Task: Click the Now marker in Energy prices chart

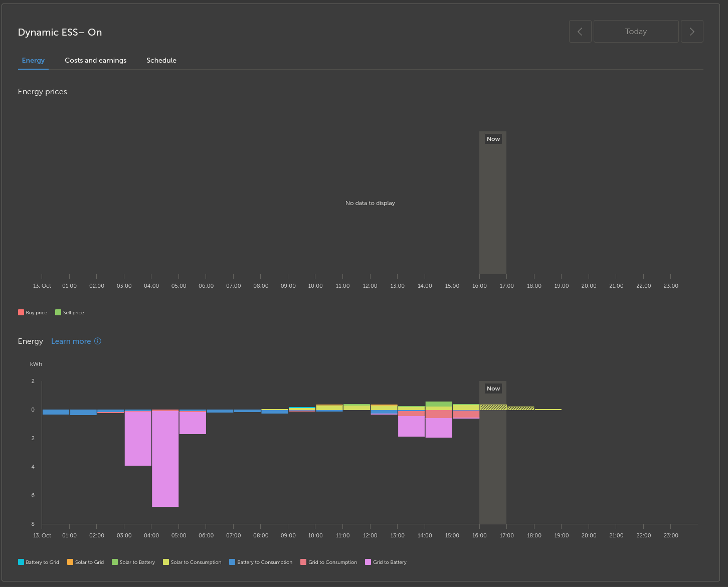Action: pyautogui.click(x=493, y=139)
